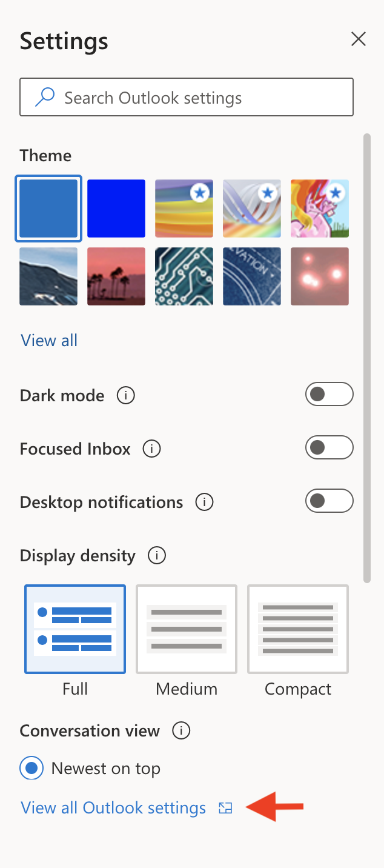Select the light blue theme swatch
Screen dimensions: 384x868
tap(48, 209)
